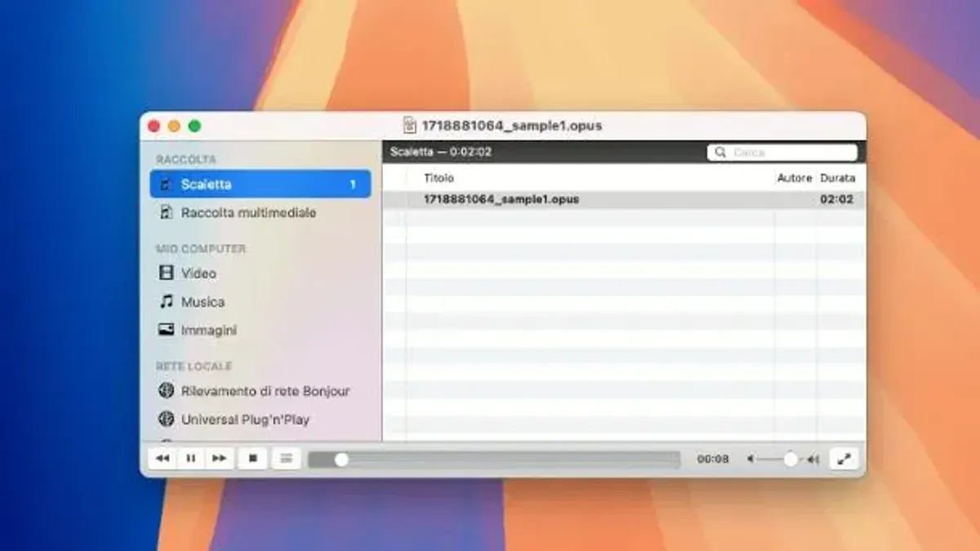Viewport: 980px width, 551px height.
Task: Click into the Cerca search field
Action: click(x=782, y=153)
